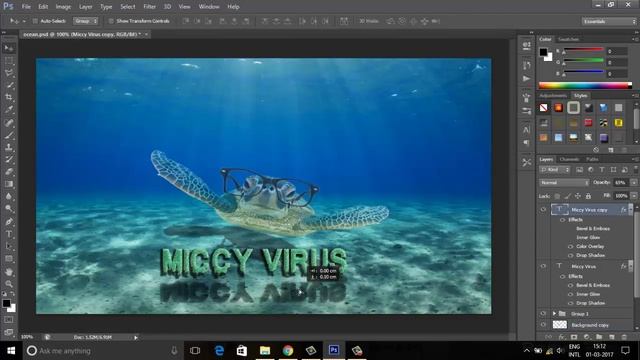This screenshot has width=640, height=360.
Task: Delete layer with trash icon
Action: 624,337
